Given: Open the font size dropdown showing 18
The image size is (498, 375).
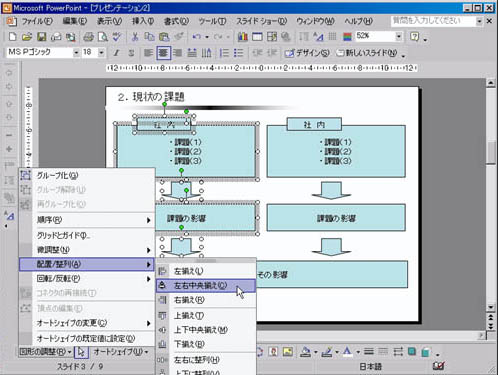Looking at the screenshot, I should (101, 53).
